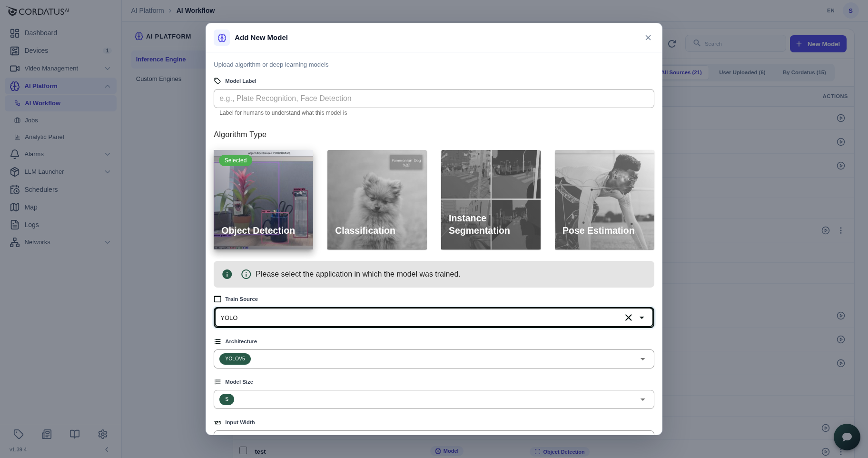The height and width of the screenshot is (458, 868).
Task: Open the chat support bubble
Action: pos(847,437)
